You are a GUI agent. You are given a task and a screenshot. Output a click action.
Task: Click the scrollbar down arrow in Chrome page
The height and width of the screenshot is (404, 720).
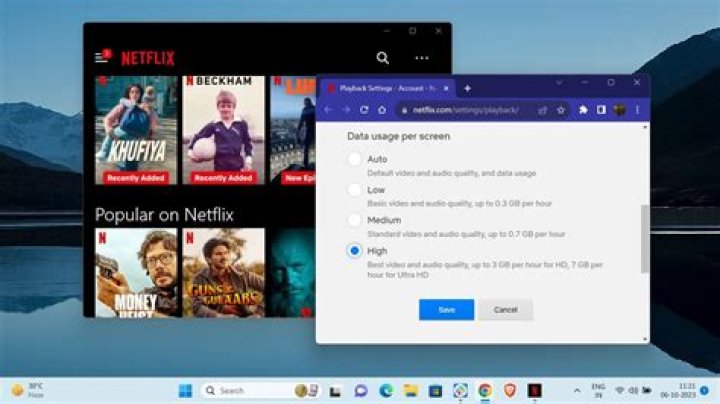645,339
